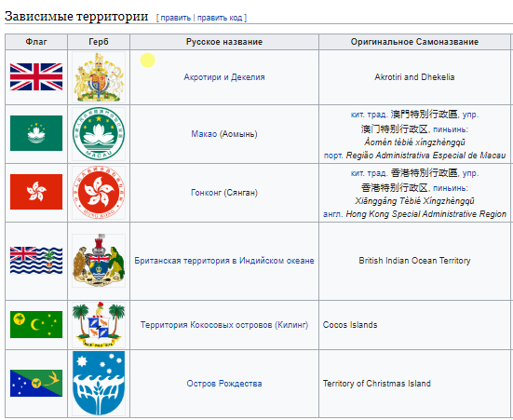Click 'пиньинь' link in Macau row
This screenshot has width=513, height=420.
[x=449, y=129]
